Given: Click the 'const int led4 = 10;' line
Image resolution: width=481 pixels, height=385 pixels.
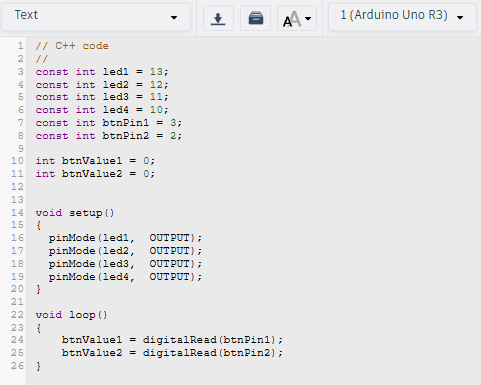Looking at the screenshot, I should pos(102,110).
